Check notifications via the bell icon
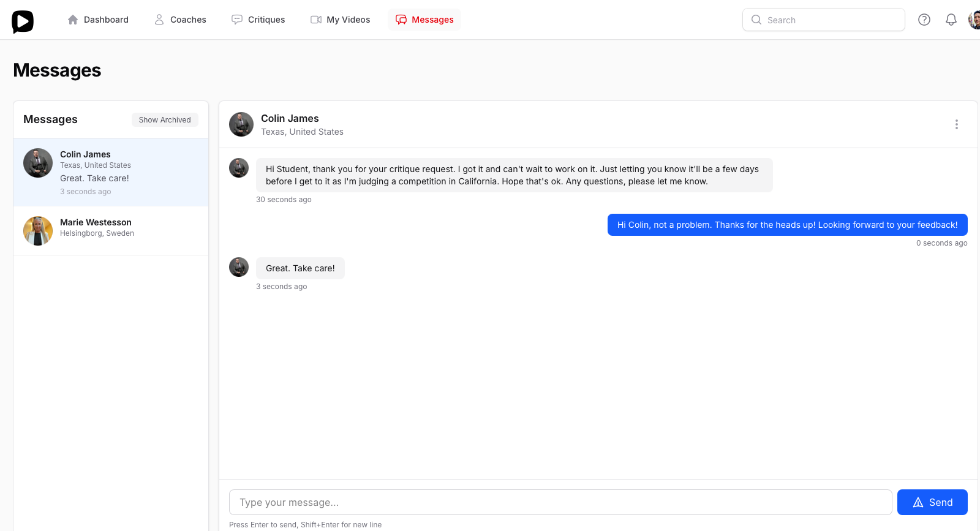 [951, 19]
